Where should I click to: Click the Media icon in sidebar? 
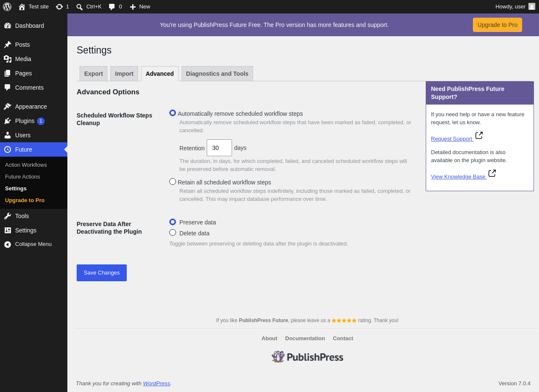(8, 59)
